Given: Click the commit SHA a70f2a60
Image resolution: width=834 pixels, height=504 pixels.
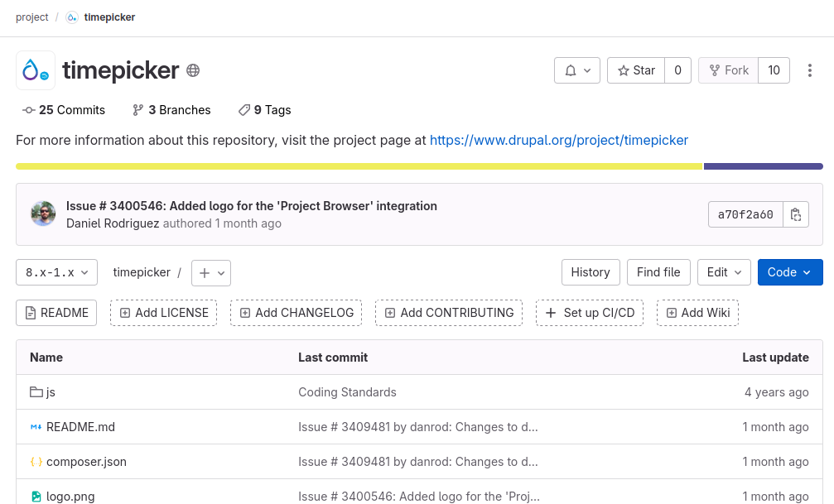Looking at the screenshot, I should click(745, 214).
